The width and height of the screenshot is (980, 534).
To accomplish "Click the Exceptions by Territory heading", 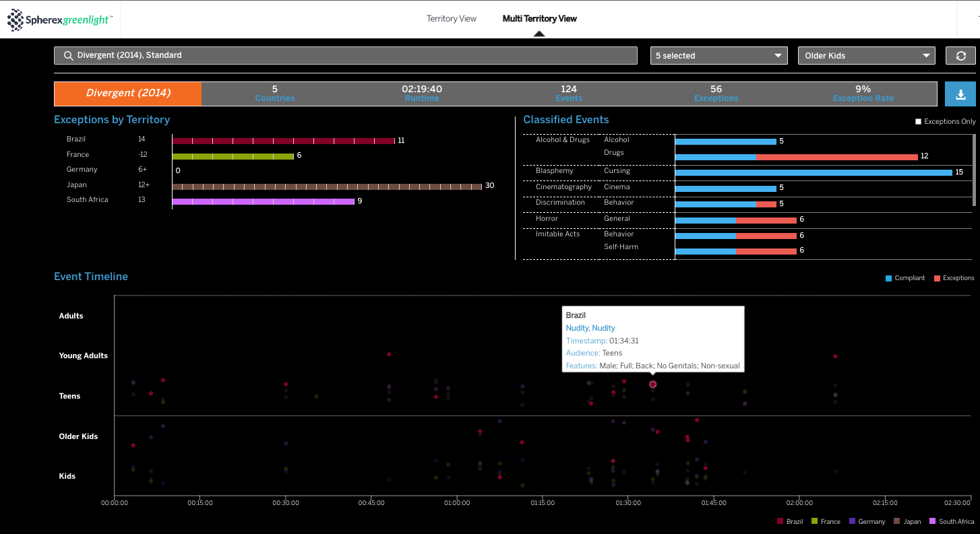I will pos(112,120).
